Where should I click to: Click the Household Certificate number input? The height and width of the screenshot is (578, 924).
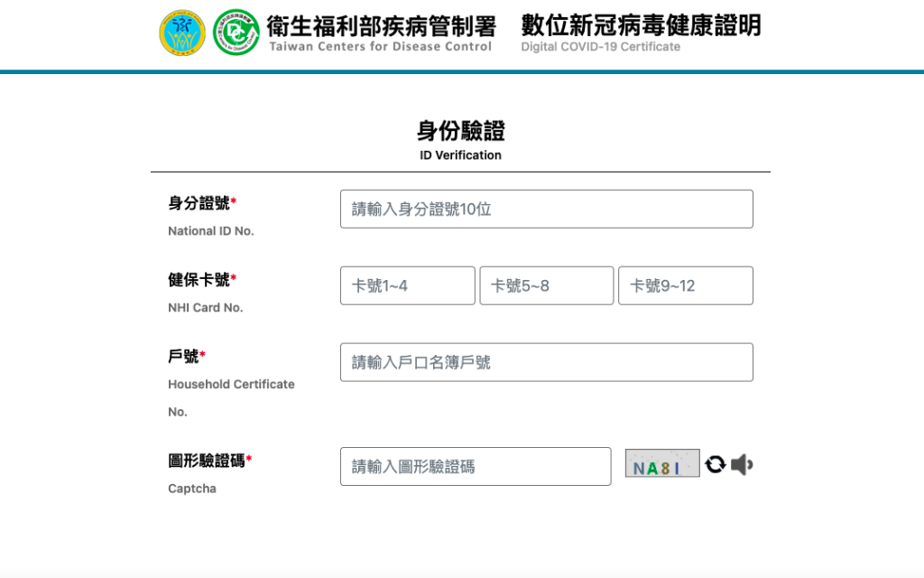click(x=546, y=362)
